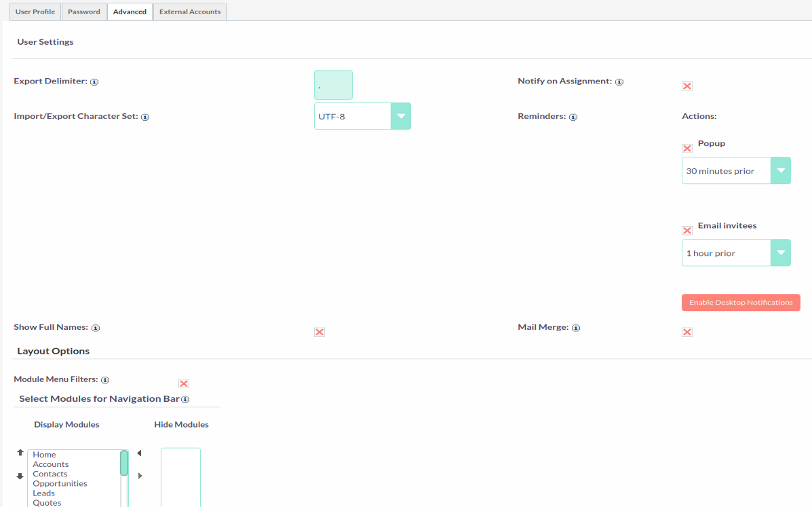Screen dimensions: 812x507
Task: Click info icon next to Module Menu Filters
Action: pyautogui.click(x=105, y=381)
